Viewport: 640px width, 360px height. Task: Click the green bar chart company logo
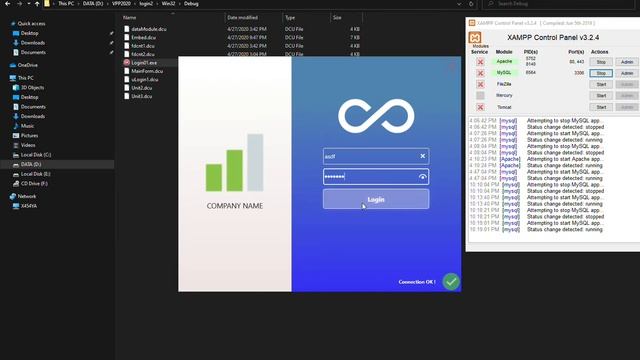[x=234, y=162]
